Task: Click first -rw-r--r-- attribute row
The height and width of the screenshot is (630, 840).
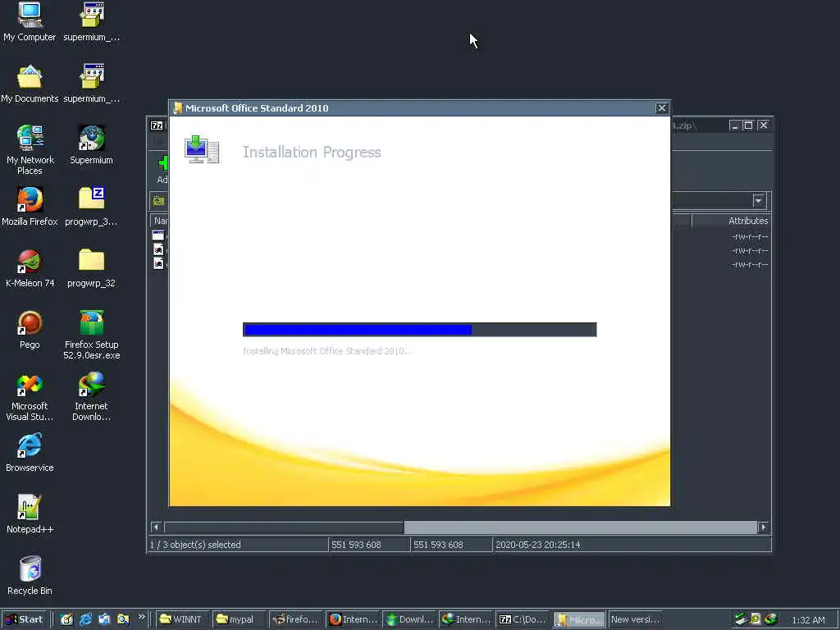Action: click(x=750, y=237)
